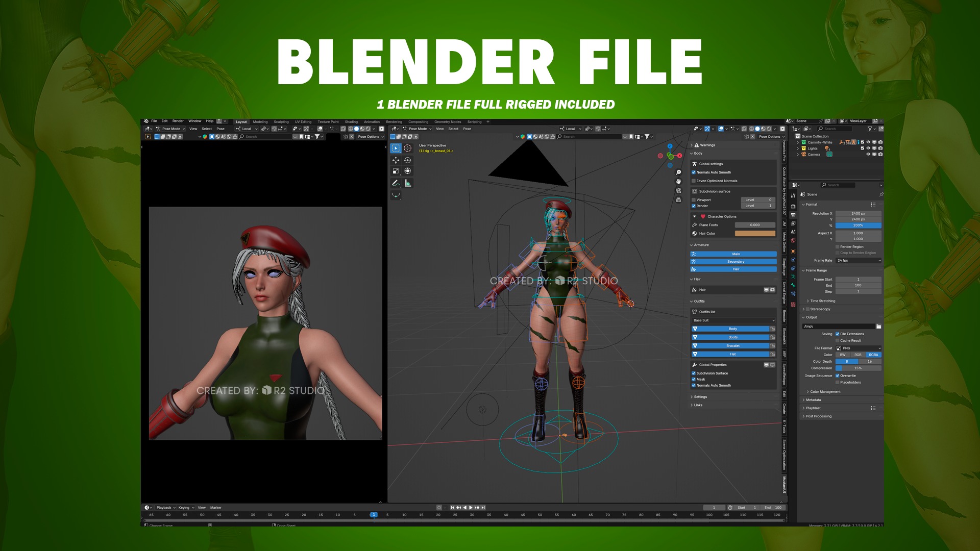The width and height of the screenshot is (980, 551).
Task: Select the Annotate tool
Action: coord(396,183)
